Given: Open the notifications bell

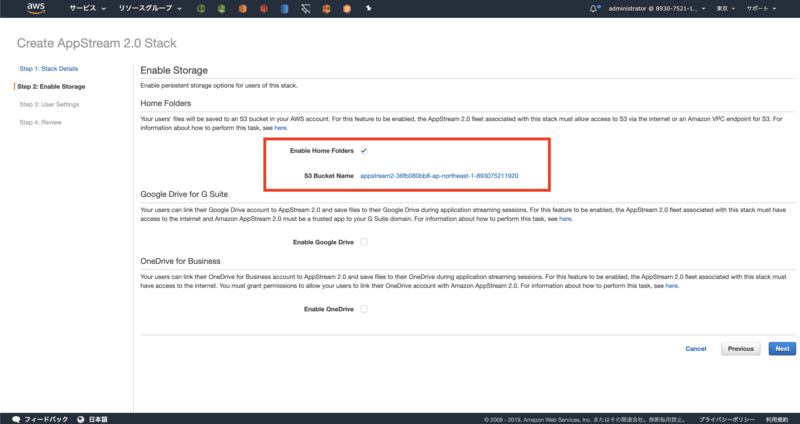Looking at the screenshot, I should (x=594, y=9).
